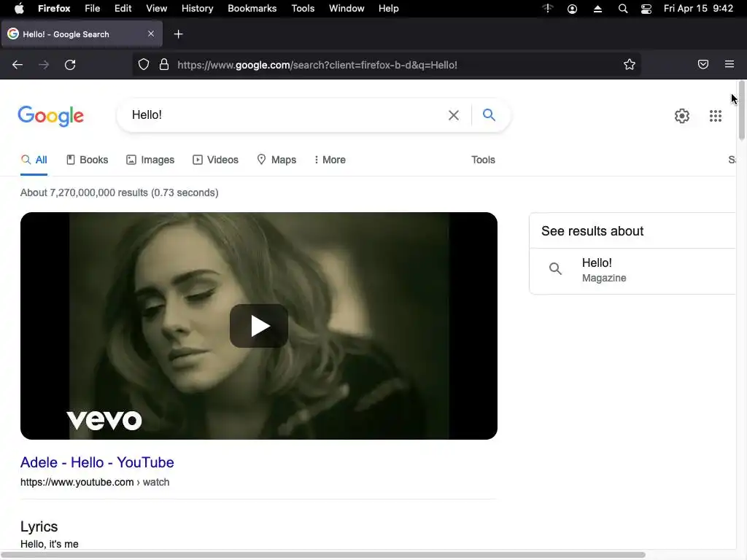Close the Hello! Google Search tab
This screenshot has width=747, height=560.
point(151,34)
